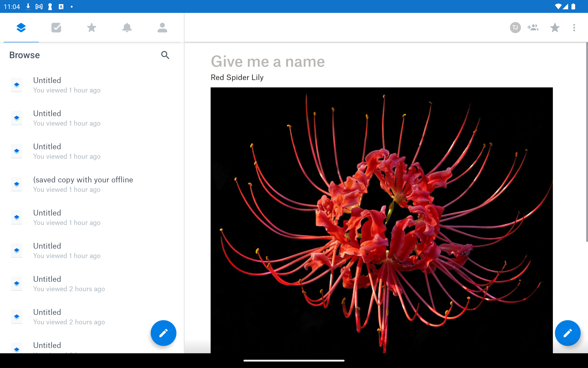Screen dimensions: 588x368
Task: Select the 'Red Spider Lily' text line
Action: point(237,78)
